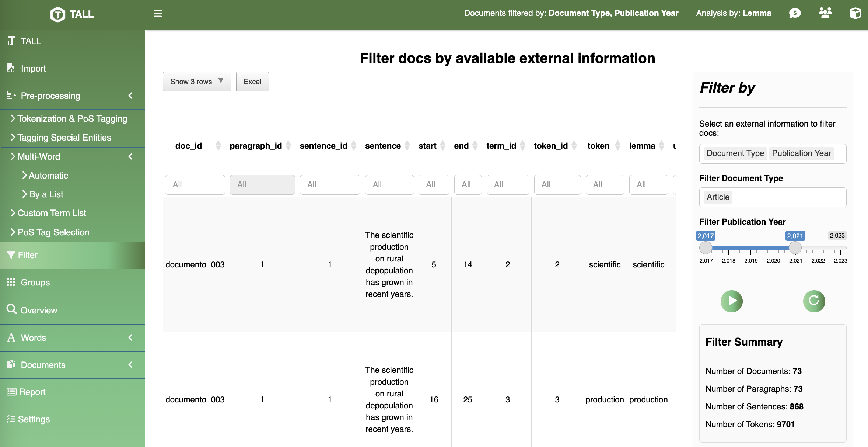
Task: Open the donation speech-bubble dollar icon
Action: point(795,13)
